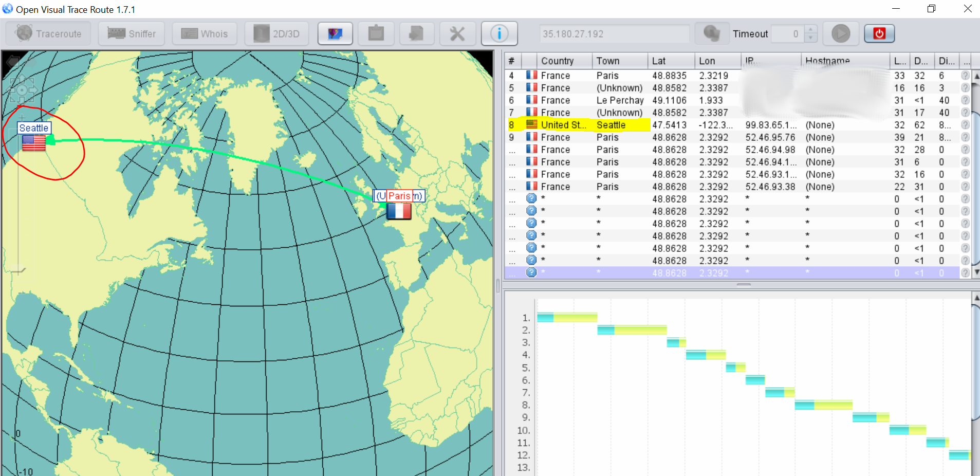
Task: Open the Whois lookup mode
Action: 204,34
